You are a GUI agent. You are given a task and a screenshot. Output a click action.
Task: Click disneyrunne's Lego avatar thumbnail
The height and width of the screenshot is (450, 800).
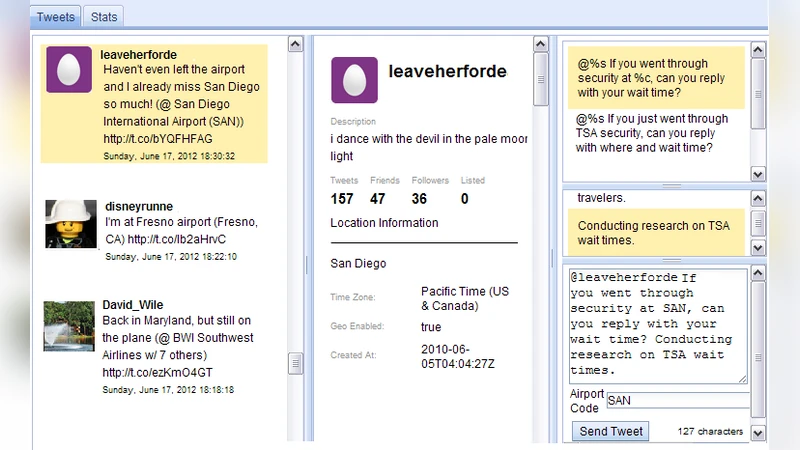click(69, 223)
